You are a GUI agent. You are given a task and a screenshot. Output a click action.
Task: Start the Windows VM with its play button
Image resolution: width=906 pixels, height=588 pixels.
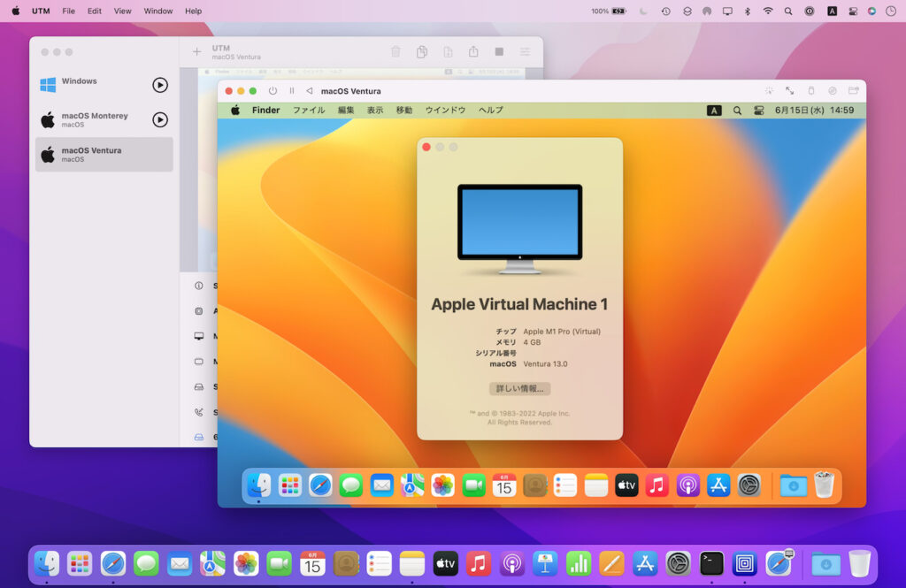point(160,85)
